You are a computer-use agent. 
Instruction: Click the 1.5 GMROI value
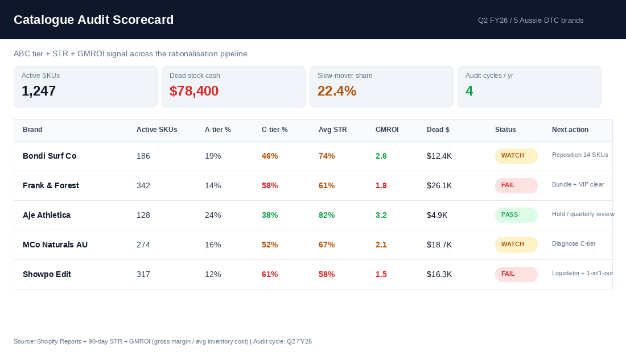coord(381,274)
